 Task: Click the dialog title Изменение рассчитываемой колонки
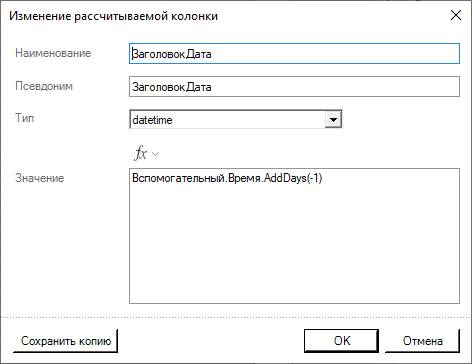(x=113, y=16)
